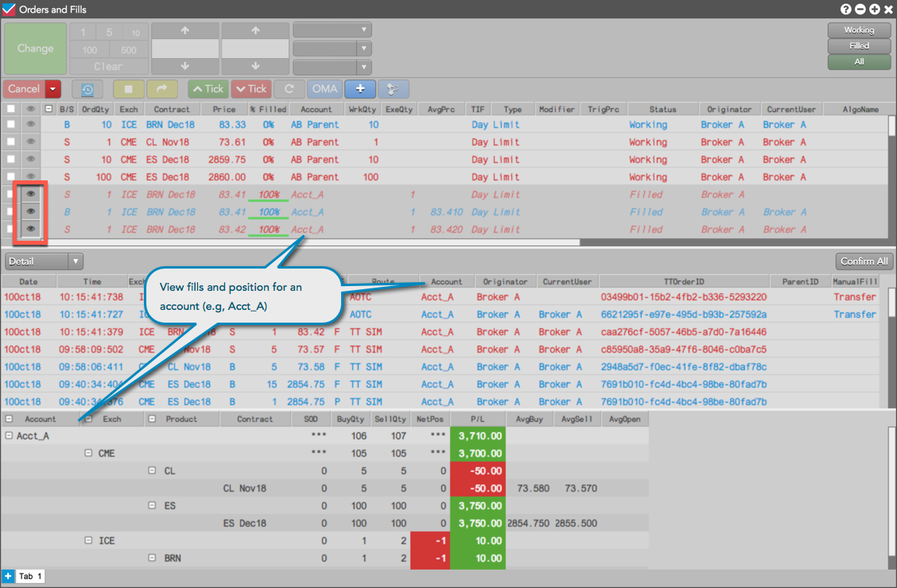Click the Change button
The height and width of the screenshot is (588, 897).
point(36,48)
